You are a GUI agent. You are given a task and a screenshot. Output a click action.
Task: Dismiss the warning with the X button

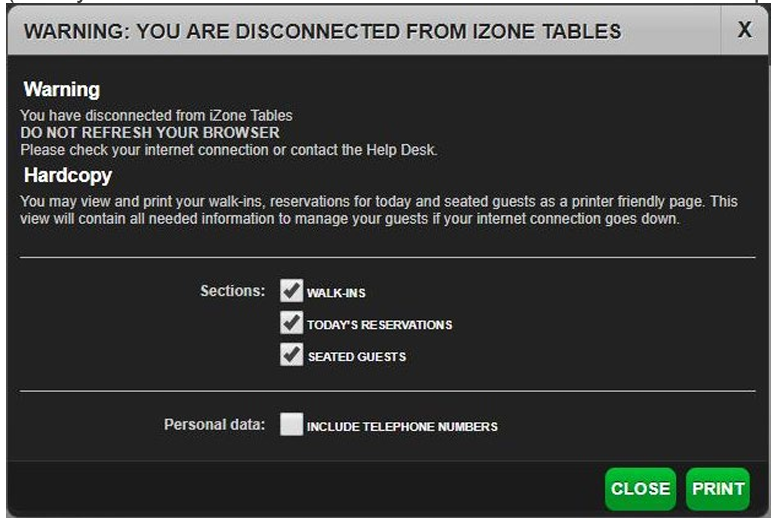tap(744, 30)
